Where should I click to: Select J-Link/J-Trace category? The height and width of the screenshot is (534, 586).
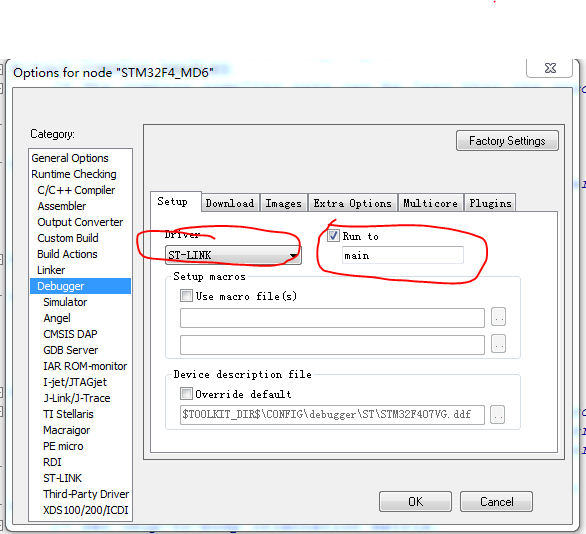pos(77,398)
